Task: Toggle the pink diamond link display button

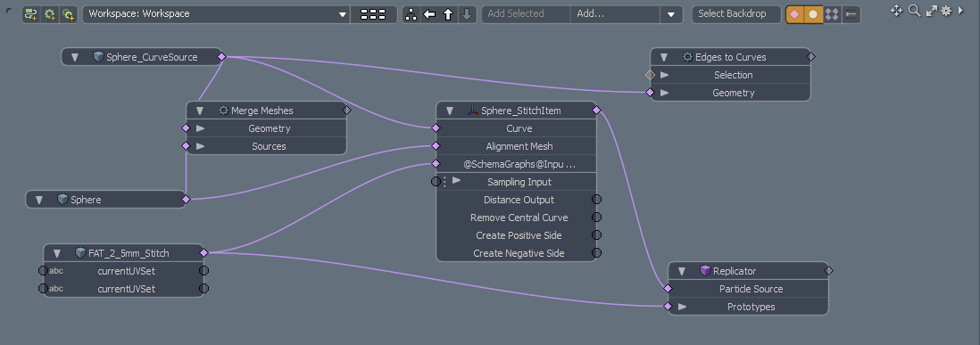Action: coord(794,14)
